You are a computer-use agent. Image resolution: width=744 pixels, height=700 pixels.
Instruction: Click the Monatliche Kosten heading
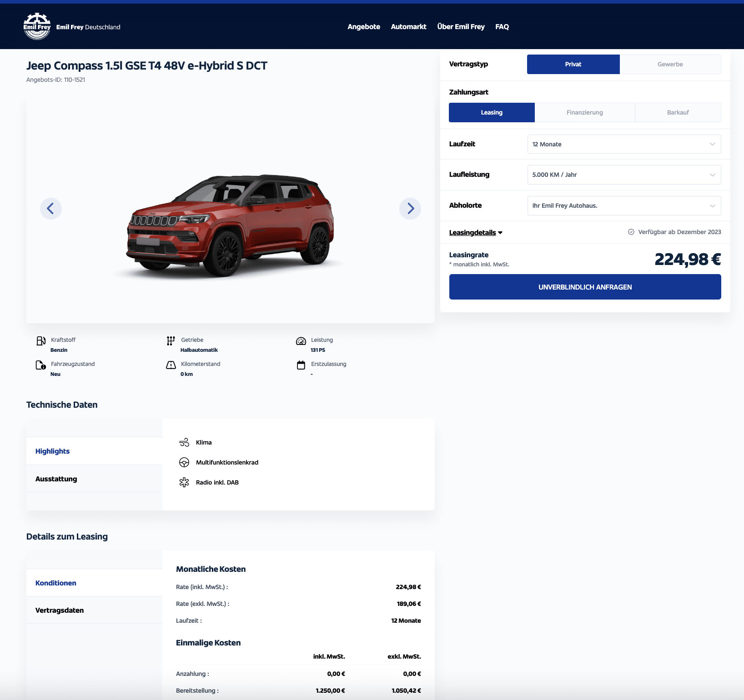coord(211,569)
